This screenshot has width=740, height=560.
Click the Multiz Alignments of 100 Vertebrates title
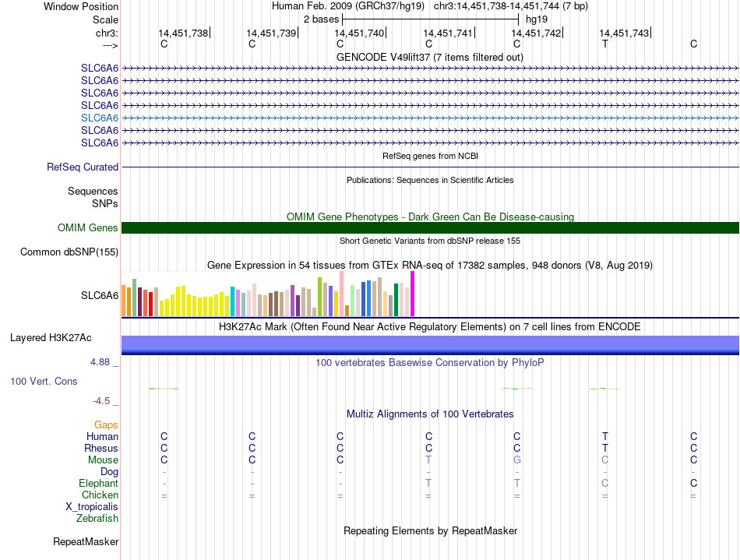[430, 414]
